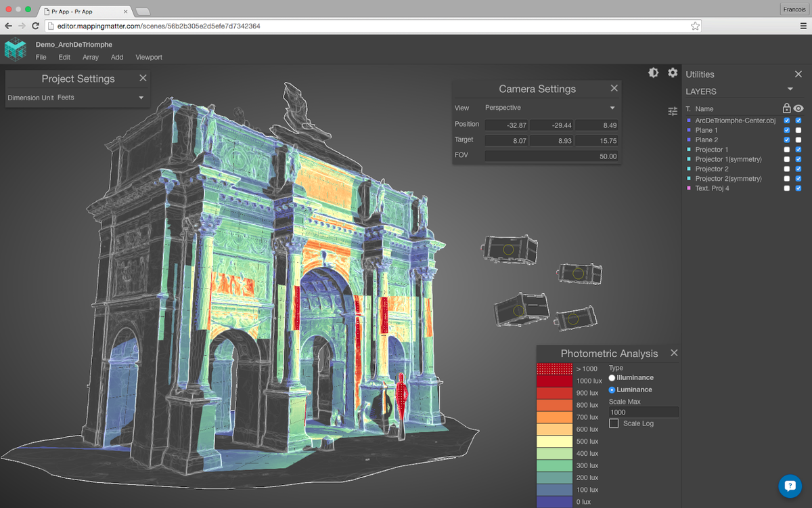Close the Camera Settings panel

pos(614,88)
